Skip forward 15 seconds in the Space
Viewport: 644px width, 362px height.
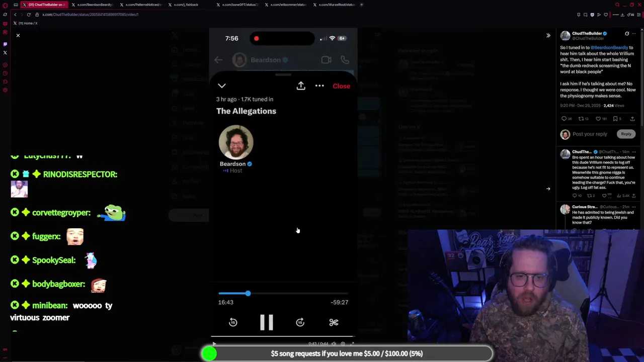click(x=300, y=322)
